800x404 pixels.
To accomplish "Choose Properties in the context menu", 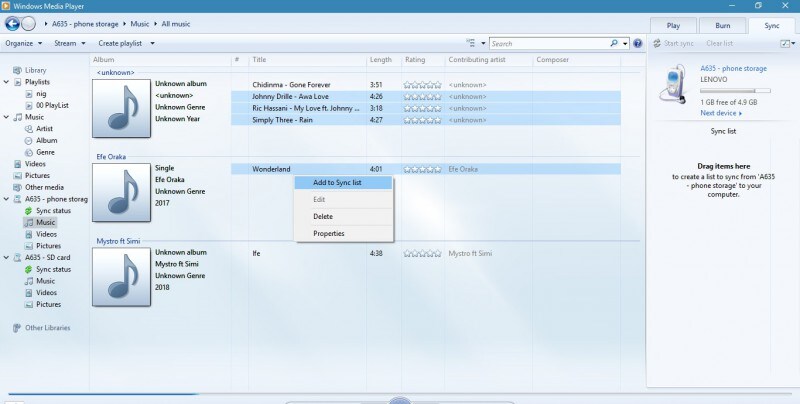I will coord(343,234).
